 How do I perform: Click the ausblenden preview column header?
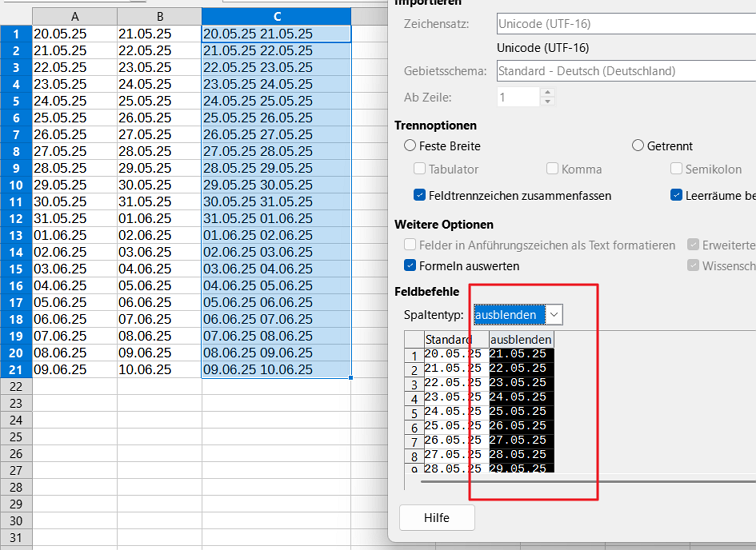tap(521, 340)
